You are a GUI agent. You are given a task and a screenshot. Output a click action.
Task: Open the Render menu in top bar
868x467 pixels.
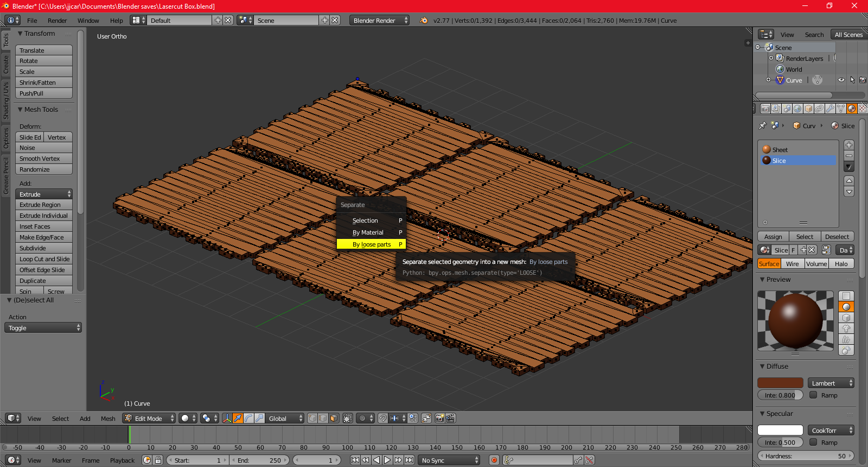pyautogui.click(x=57, y=21)
